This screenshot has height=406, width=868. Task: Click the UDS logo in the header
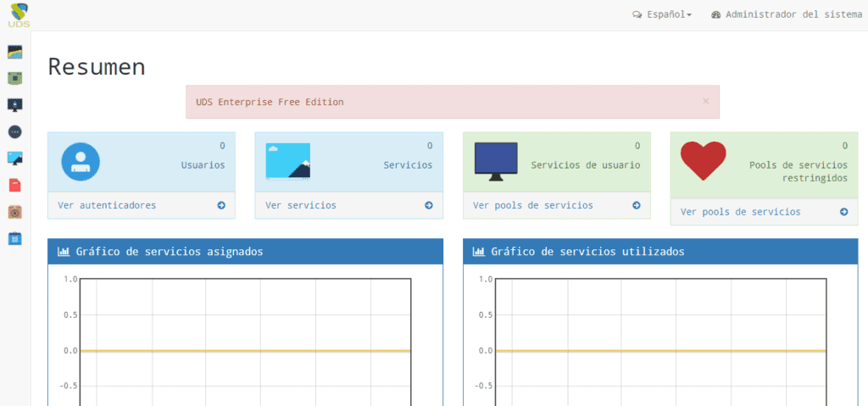[x=19, y=15]
